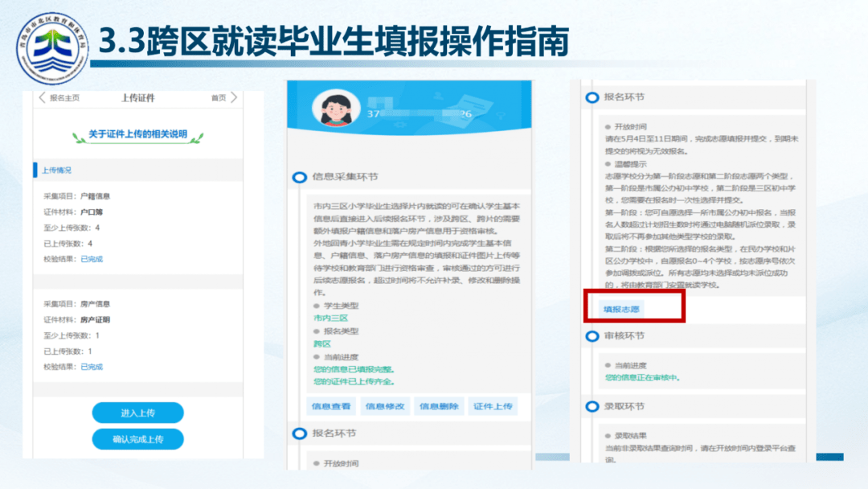This screenshot has width=868, height=489.
Task: Select the 信息采集环节 circle marker
Action: (299, 177)
